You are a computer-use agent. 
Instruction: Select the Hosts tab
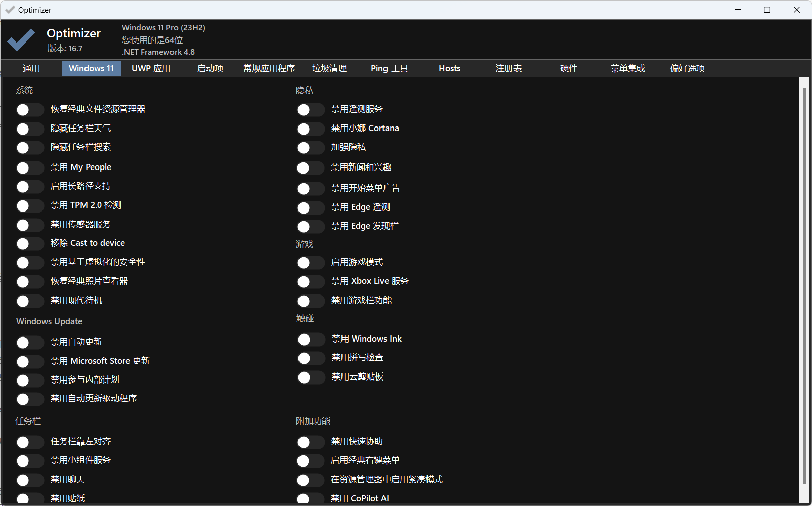(x=449, y=68)
